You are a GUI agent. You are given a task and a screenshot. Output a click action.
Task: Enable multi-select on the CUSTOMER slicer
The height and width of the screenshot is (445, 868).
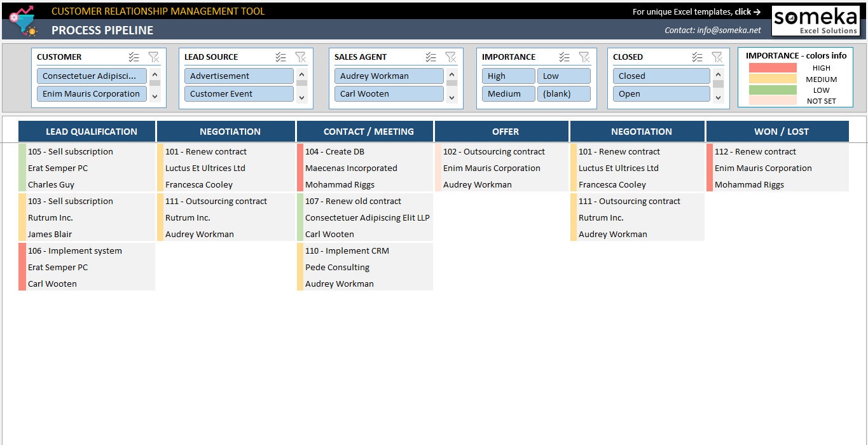coord(134,57)
